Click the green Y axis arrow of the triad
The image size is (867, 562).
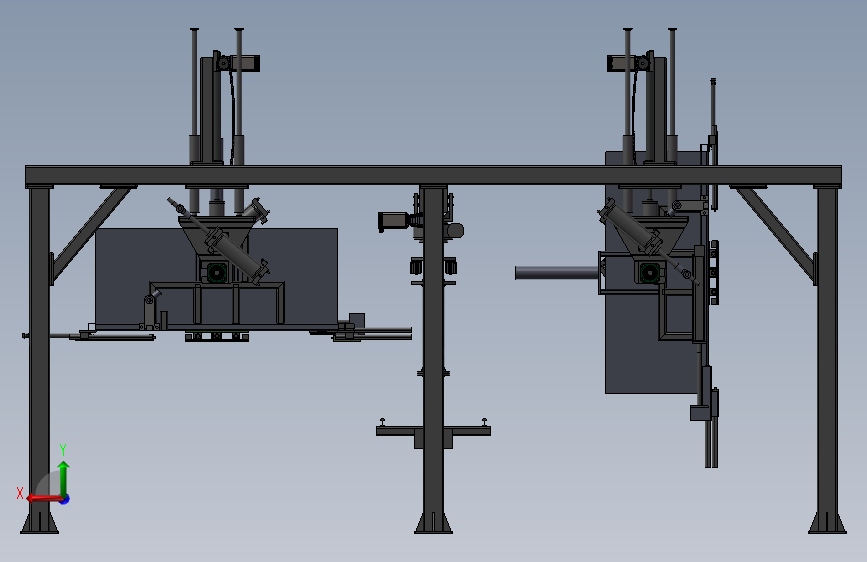coord(64,478)
